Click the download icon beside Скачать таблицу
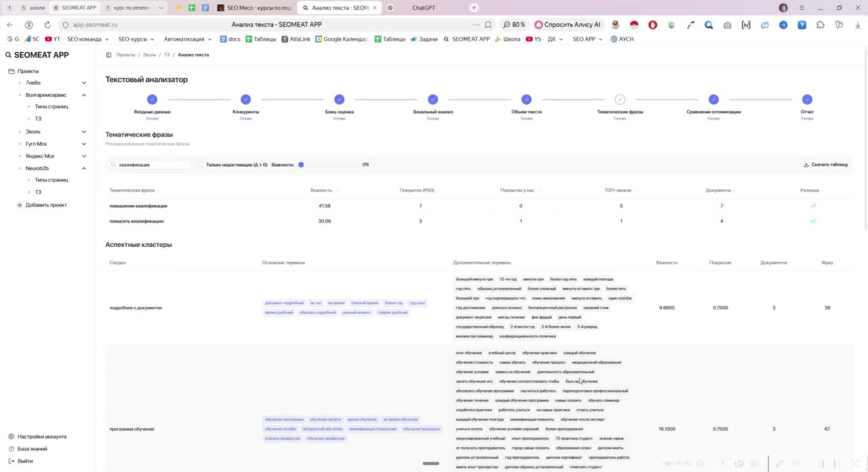868x472 pixels. (806, 165)
